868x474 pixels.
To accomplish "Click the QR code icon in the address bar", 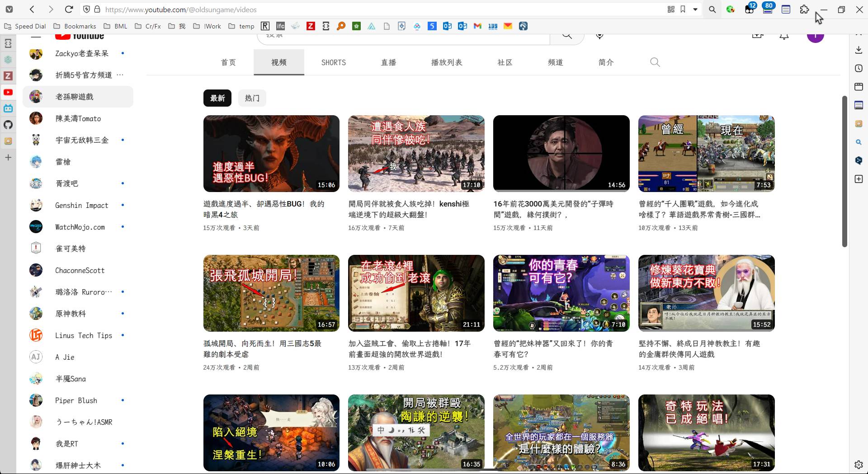I will 671,9.
